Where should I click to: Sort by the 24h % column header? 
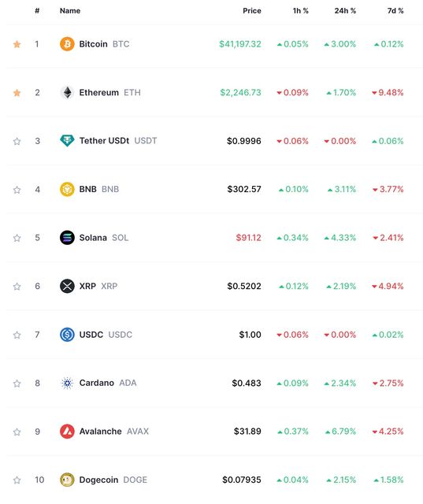click(x=345, y=10)
